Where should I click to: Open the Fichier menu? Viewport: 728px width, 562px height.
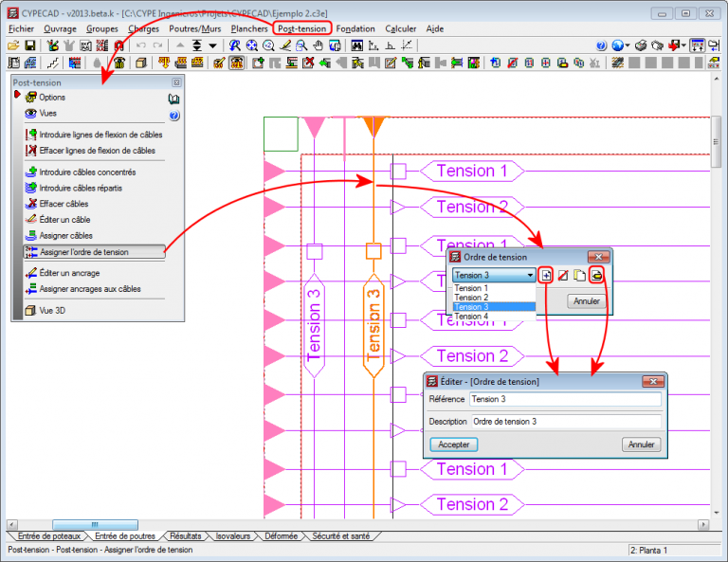point(21,28)
